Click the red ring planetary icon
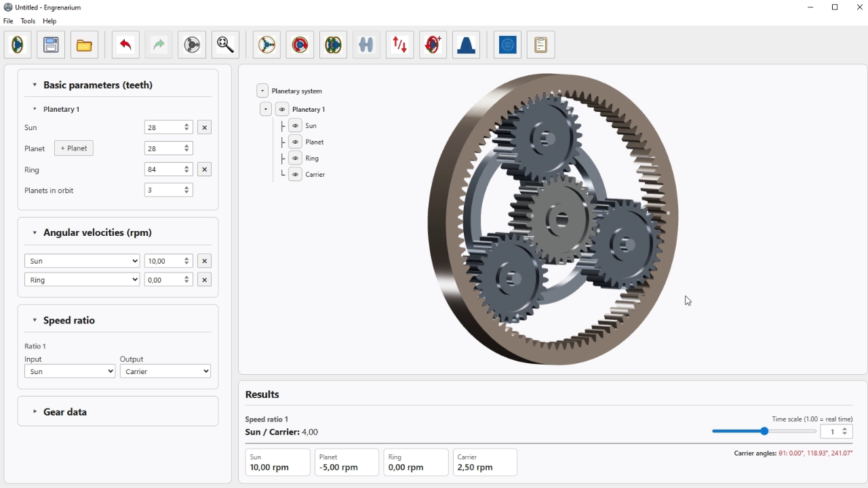 300,45
